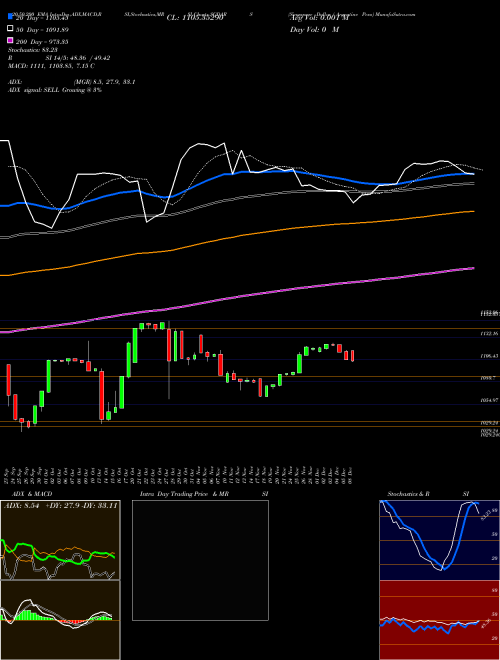
Task: Click the white 50 Day legend swatch
Action: (10, 29)
